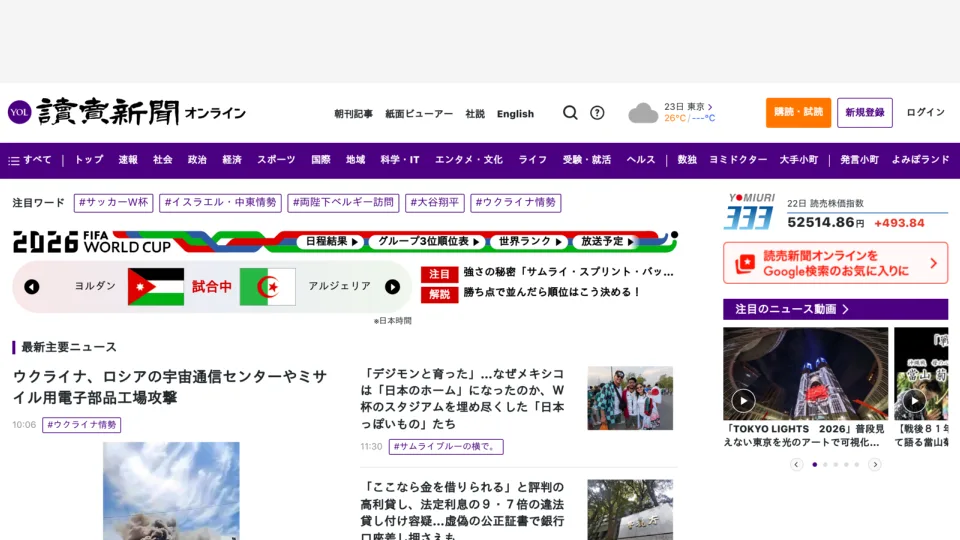Select the #大谷翔平 tag

(435, 203)
